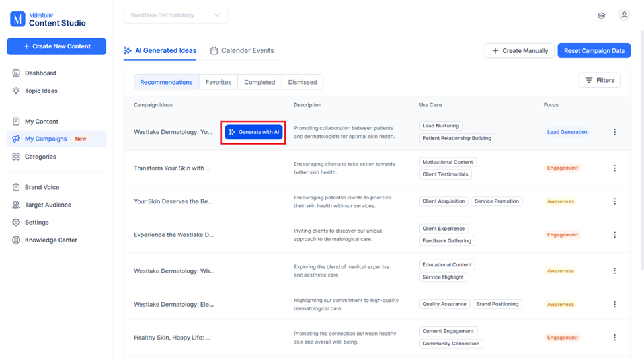Click Generate with AI button
The width and height of the screenshot is (644, 362).
pos(254,132)
